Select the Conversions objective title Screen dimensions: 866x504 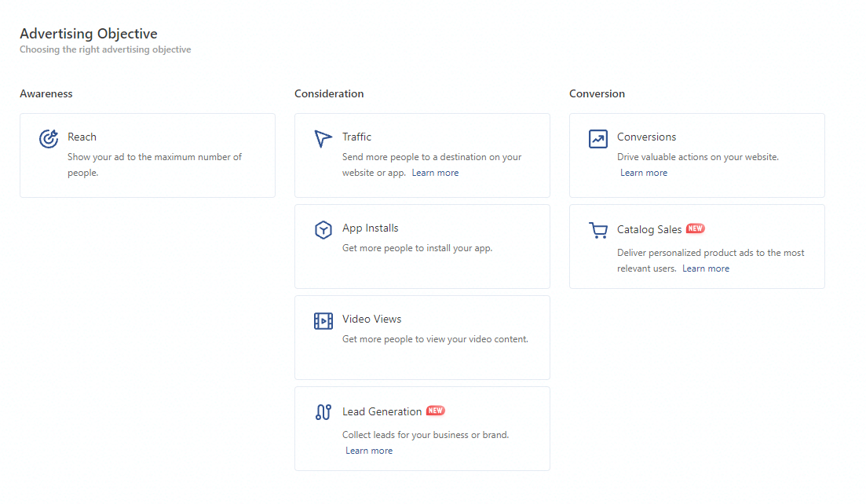tap(646, 137)
